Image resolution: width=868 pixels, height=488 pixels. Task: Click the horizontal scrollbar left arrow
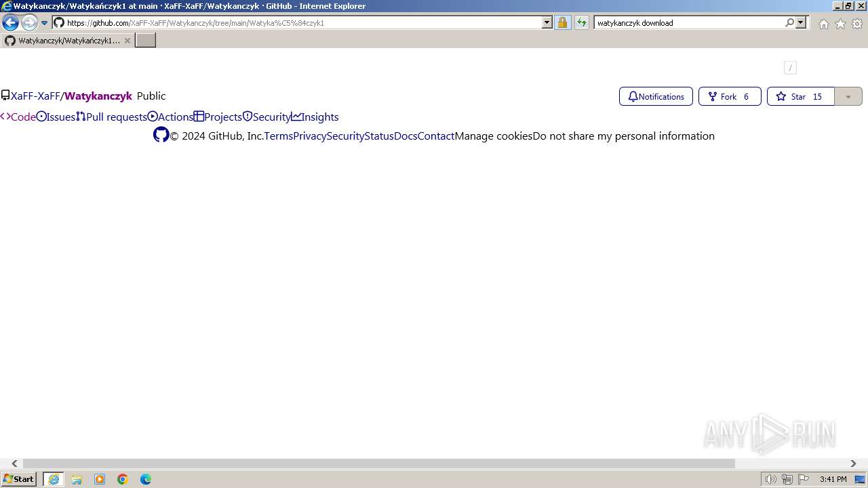[x=14, y=464]
